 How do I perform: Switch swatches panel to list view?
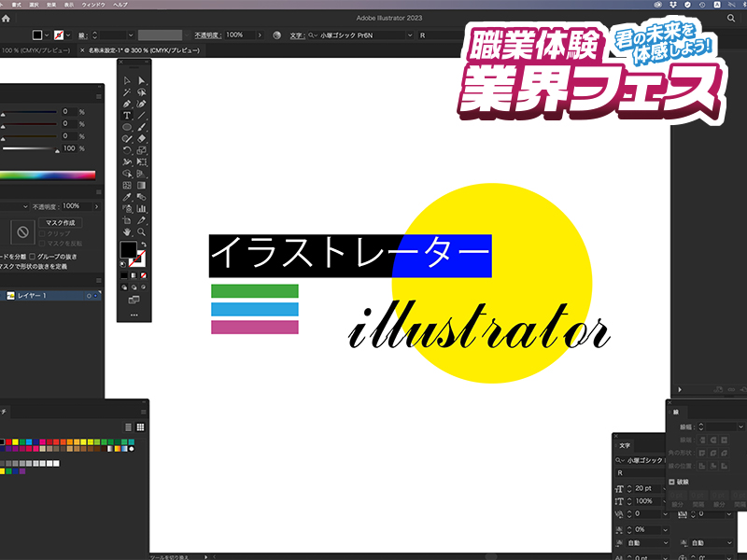coord(128,427)
